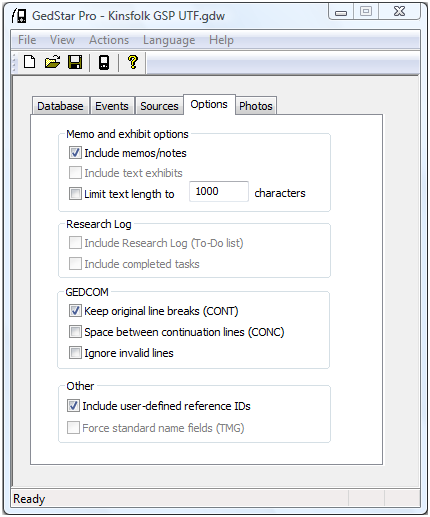430x517 pixels.
Task: Uncheck Include memos/notes checkbox
Action: coord(75,153)
